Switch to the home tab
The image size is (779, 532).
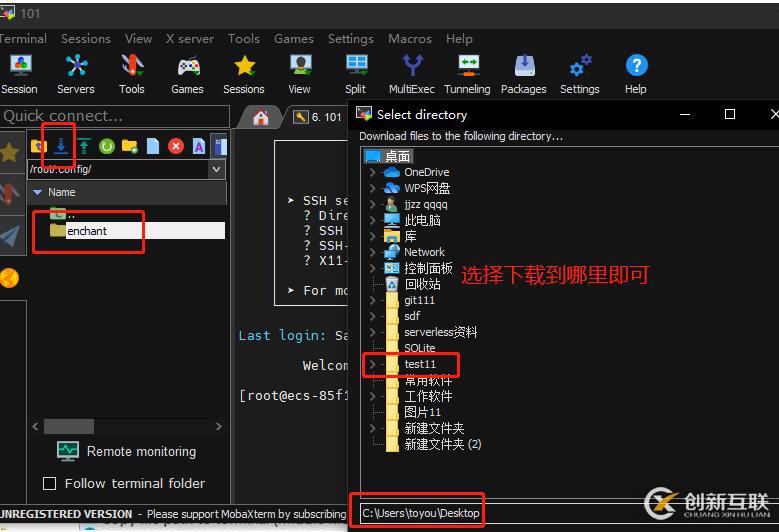click(260, 117)
